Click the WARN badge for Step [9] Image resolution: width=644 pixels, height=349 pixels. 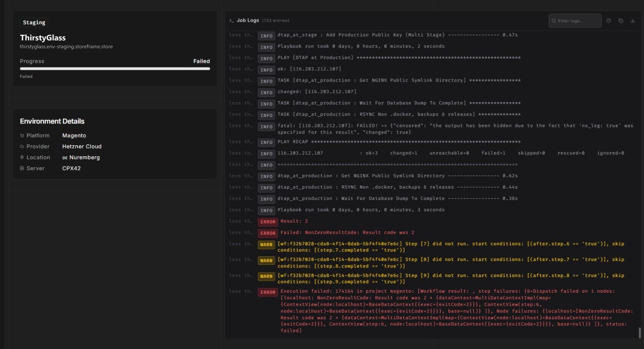point(266,276)
